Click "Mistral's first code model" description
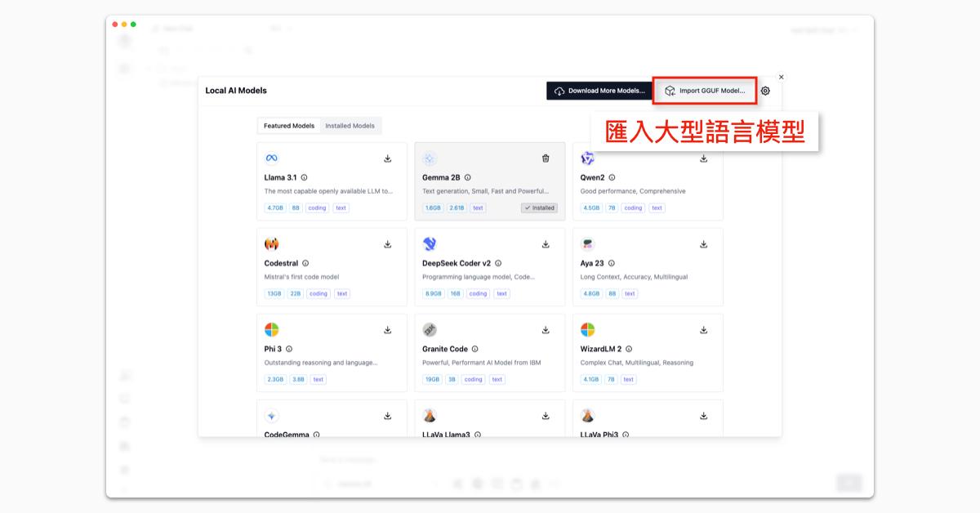This screenshot has width=980, height=513. pos(301,277)
